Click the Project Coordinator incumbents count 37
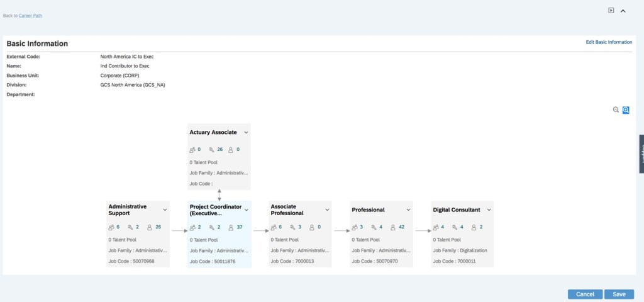 click(x=240, y=227)
